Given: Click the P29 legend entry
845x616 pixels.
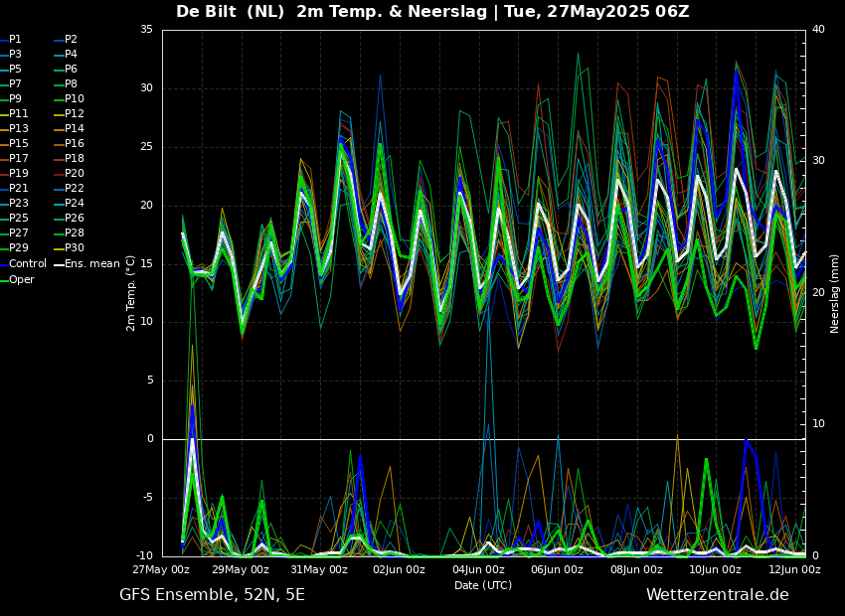Looking at the screenshot, I should pyautogui.click(x=19, y=248).
